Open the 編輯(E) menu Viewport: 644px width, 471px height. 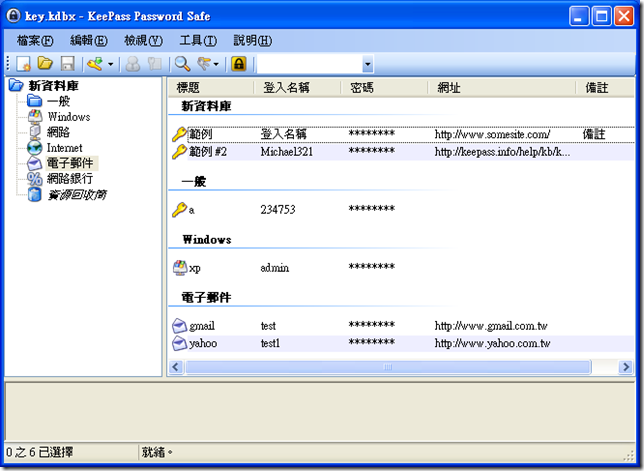point(89,41)
